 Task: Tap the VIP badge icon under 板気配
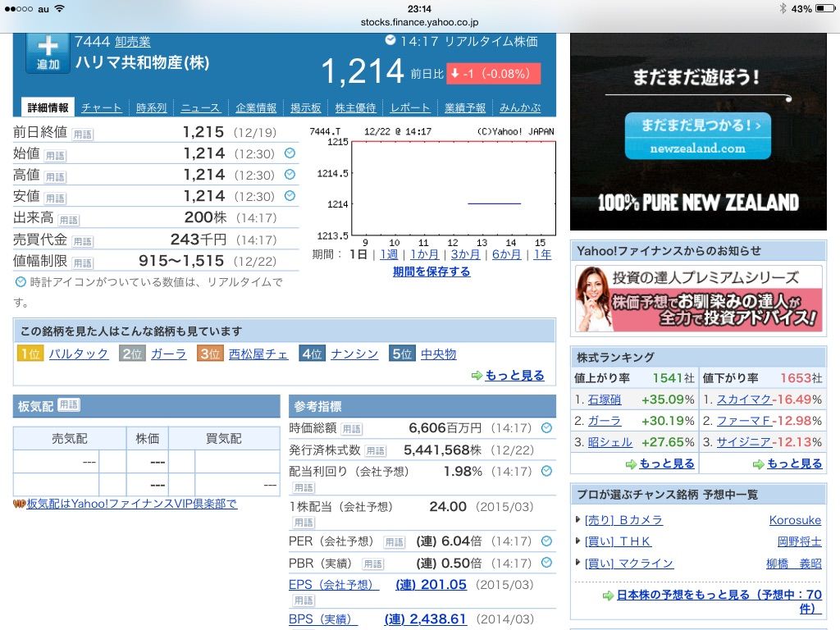click(20, 504)
